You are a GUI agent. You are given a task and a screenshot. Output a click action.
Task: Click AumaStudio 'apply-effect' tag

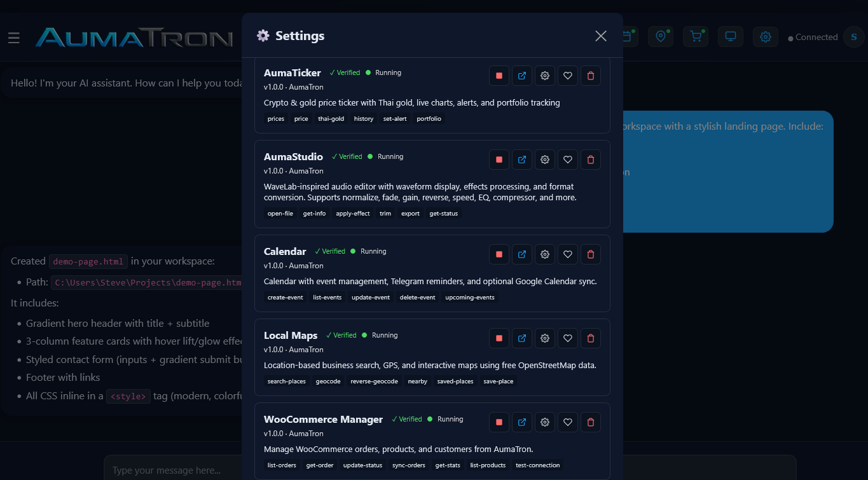(353, 214)
